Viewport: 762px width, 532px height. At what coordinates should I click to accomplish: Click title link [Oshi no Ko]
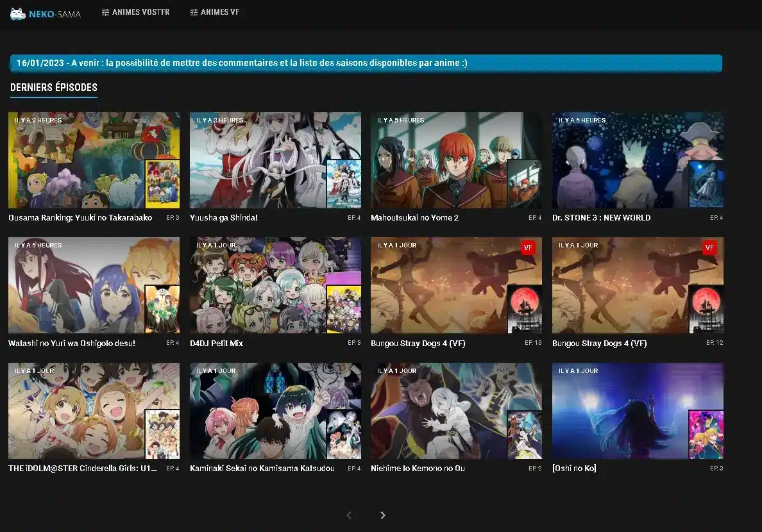(574, 469)
